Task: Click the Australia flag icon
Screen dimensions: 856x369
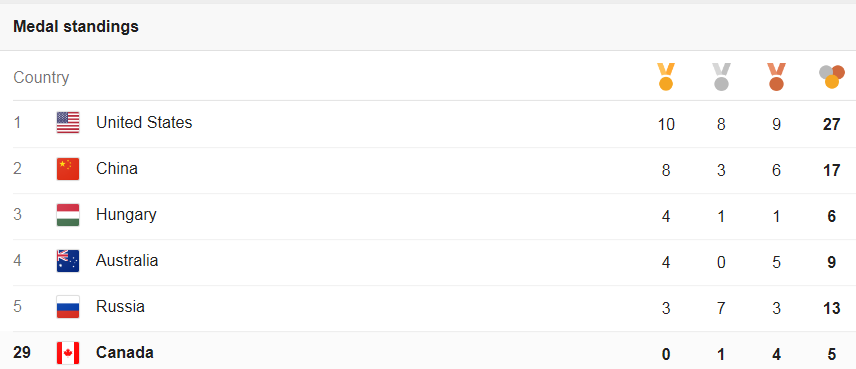Action: [68, 261]
